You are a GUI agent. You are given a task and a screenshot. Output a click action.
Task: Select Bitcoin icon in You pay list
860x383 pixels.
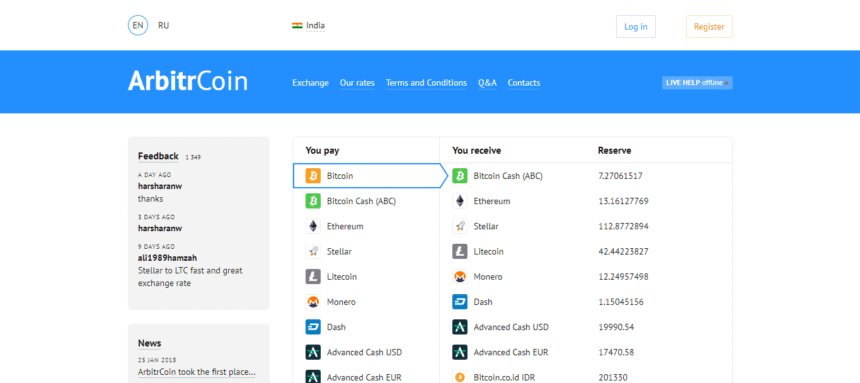pyautogui.click(x=313, y=176)
